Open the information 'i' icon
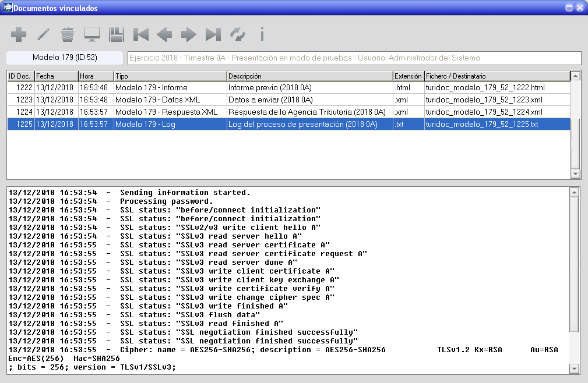 [x=262, y=35]
